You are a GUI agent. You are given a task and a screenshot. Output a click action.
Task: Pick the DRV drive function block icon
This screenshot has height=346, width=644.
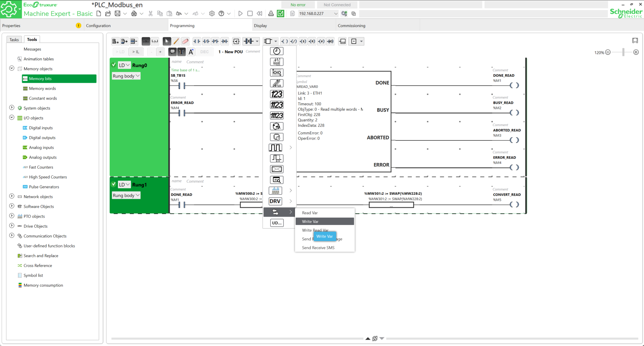[x=275, y=201]
